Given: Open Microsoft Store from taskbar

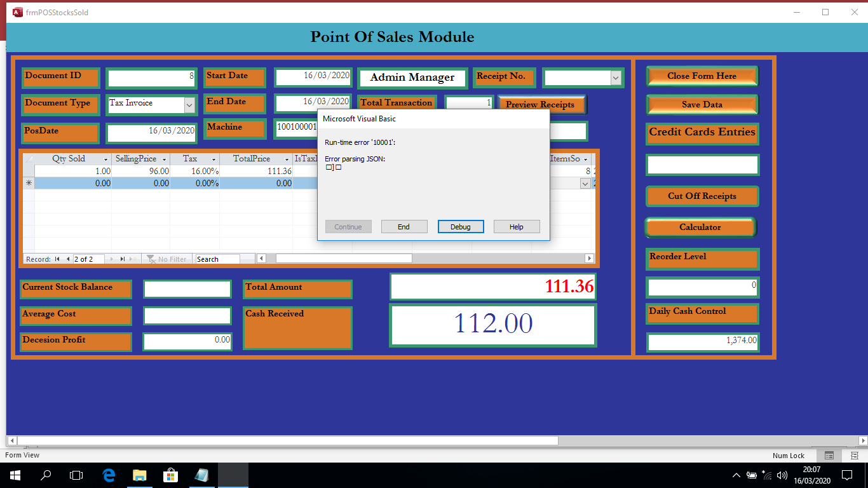Looking at the screenshot, I should coord(170,475).
